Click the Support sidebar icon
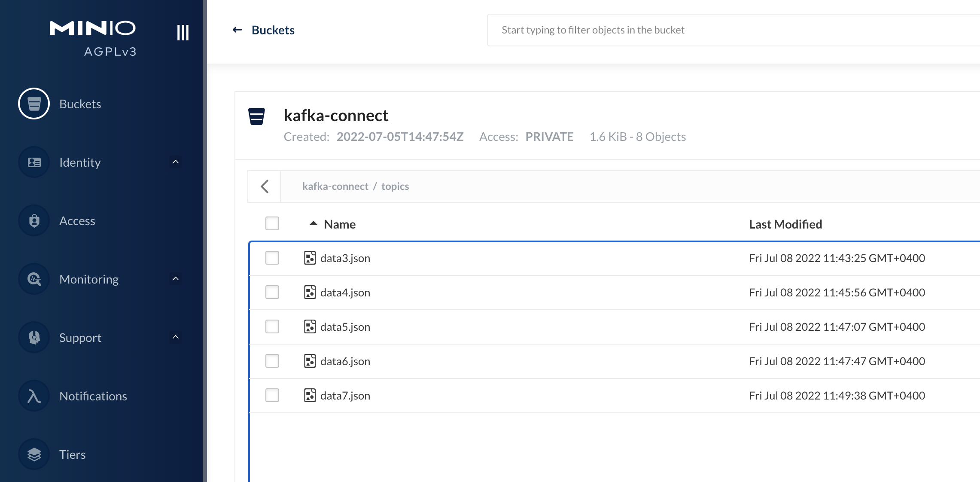 [x=34, y=337]
